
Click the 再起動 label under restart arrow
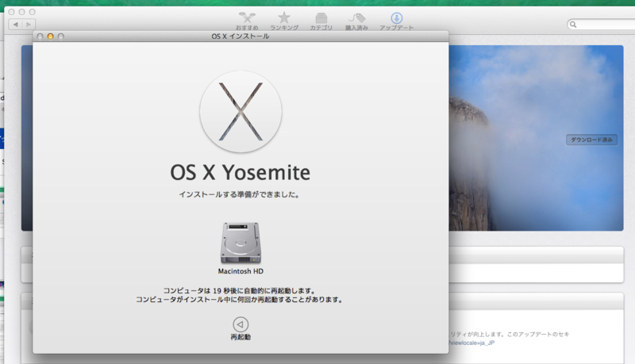coord(241,337)
